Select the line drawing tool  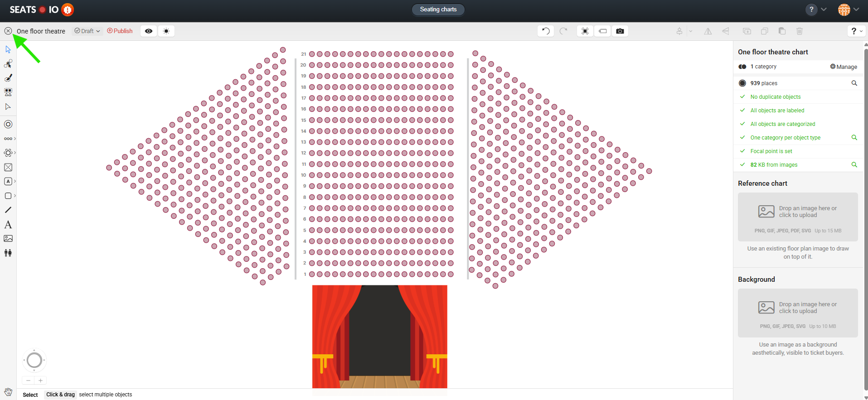[x=8, y=210]
